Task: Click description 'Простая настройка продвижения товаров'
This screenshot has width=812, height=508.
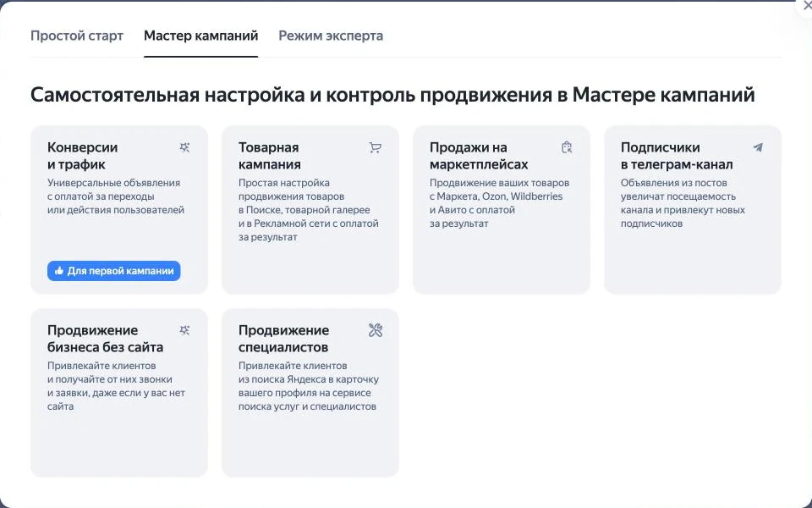Action: pos(309,210)
